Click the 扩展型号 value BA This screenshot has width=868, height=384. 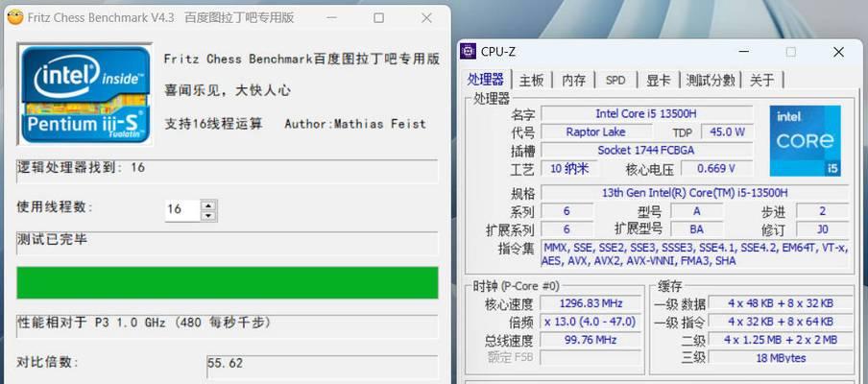(x=696, y=229)
